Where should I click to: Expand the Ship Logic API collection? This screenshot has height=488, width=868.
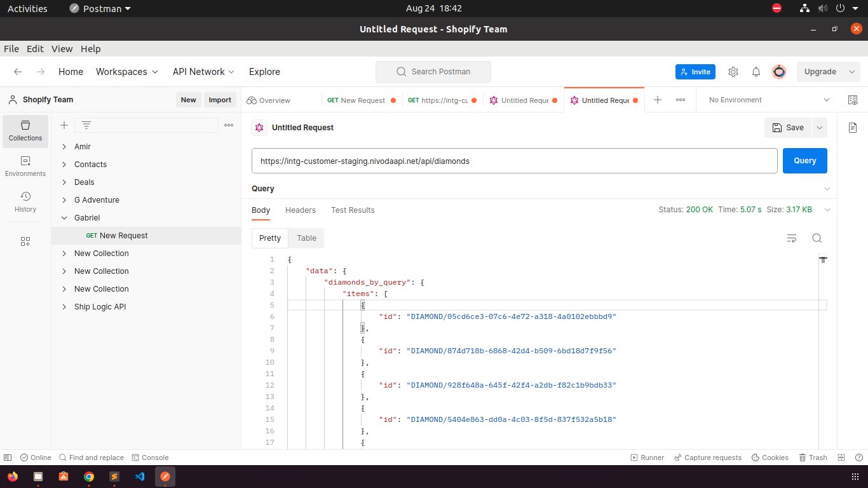(64, 307)
